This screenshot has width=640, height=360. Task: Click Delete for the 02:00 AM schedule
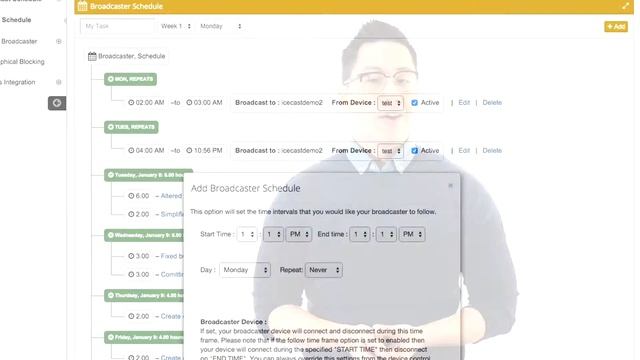[x=492, y=102]
